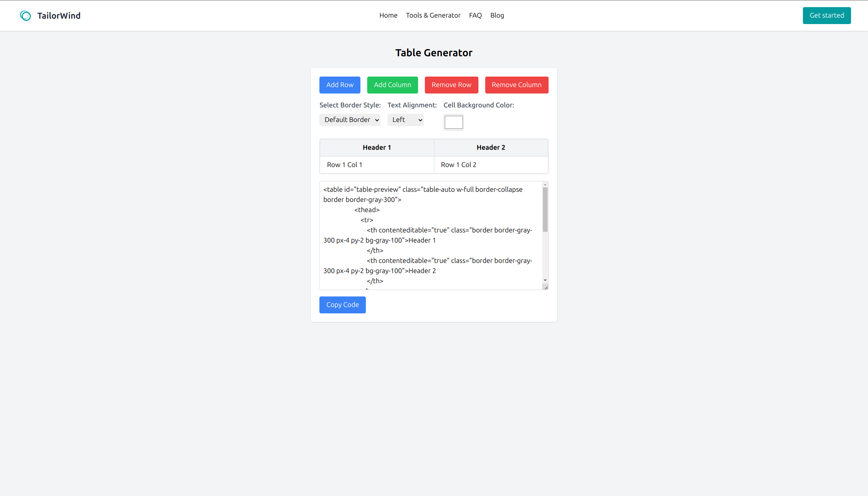
Task: Click the Copy Code button
Action: 342,304
